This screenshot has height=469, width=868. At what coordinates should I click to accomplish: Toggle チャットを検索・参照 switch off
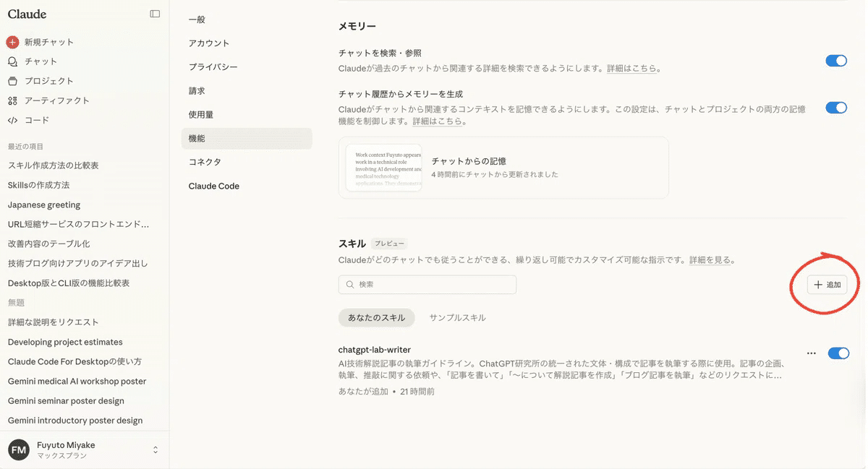(x=835, y=61)
